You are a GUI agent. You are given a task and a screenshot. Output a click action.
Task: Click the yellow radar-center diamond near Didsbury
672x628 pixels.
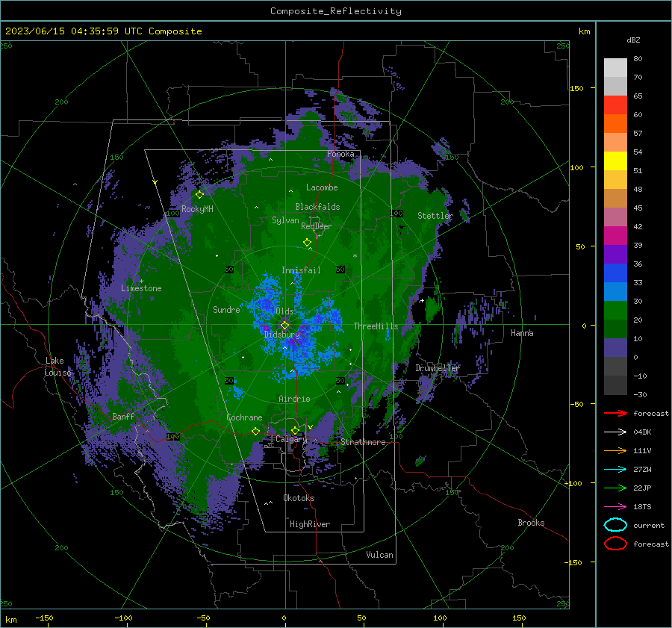tap(284, 326)
